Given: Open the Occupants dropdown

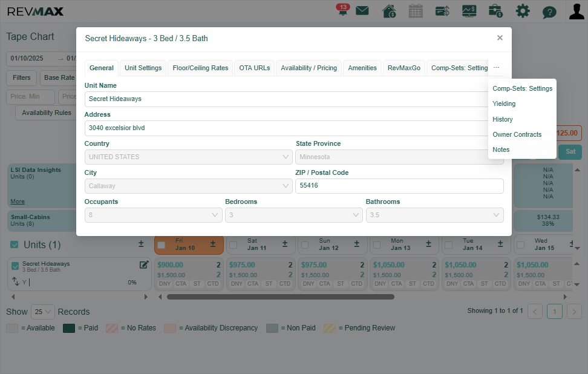Looking at the screenshot, I should click(x=153, y=215).
